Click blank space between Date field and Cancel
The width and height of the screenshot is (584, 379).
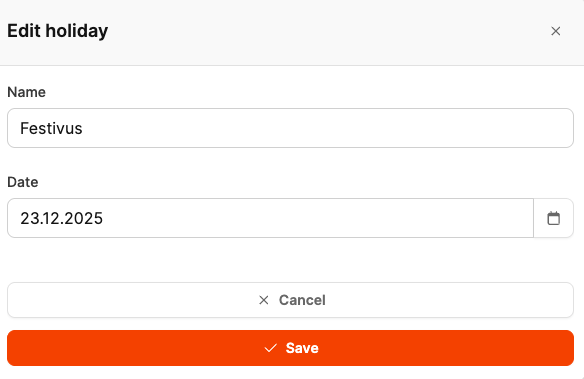pyautogui.click(x=290, y=260)
